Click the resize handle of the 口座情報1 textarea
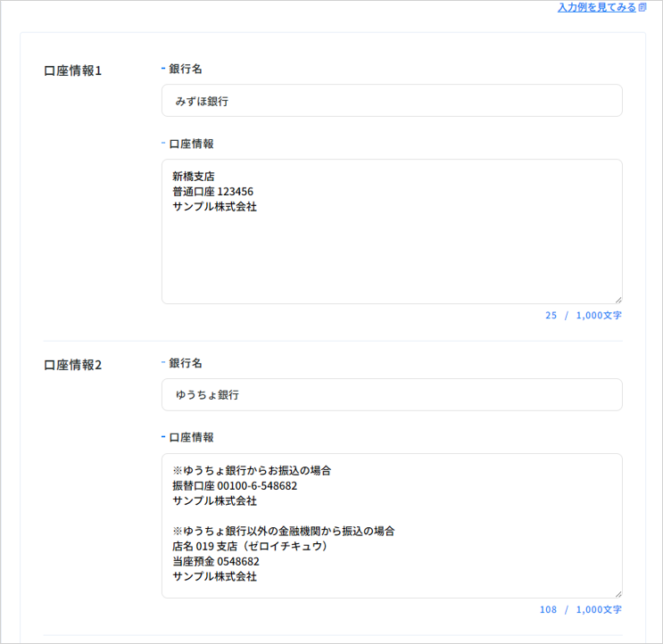This screenshot has width=663, height=644. pos(617,299)
